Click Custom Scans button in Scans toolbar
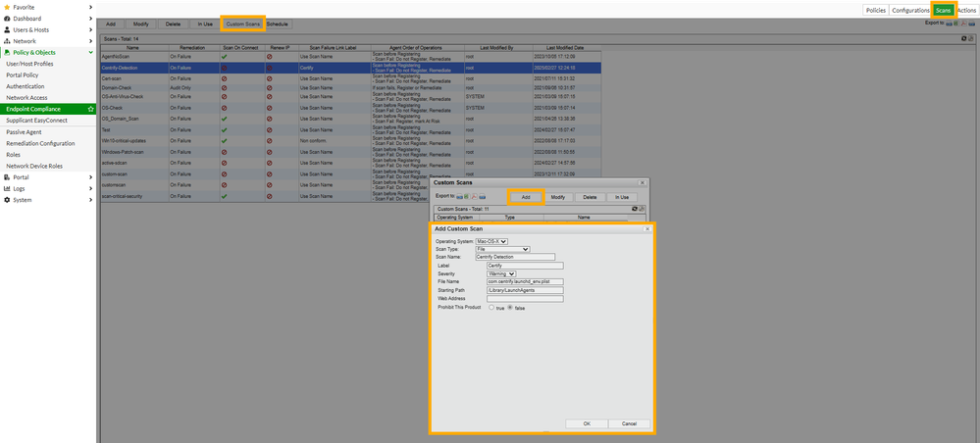 tap(243, 24)
